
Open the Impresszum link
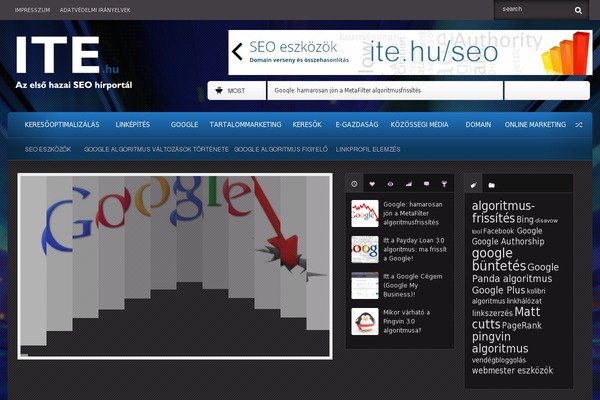point(33,10)
